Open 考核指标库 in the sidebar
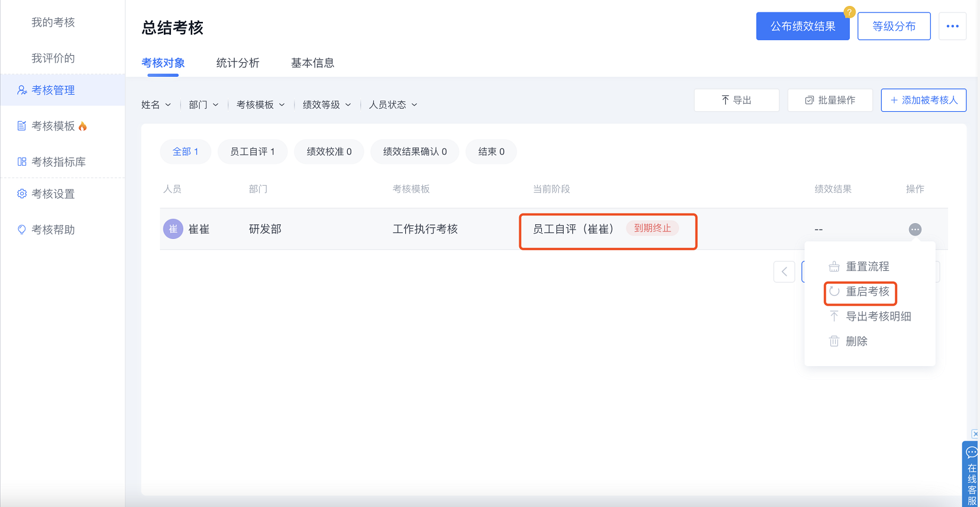This screenshot has height=507, width=980. pos(58,162)
